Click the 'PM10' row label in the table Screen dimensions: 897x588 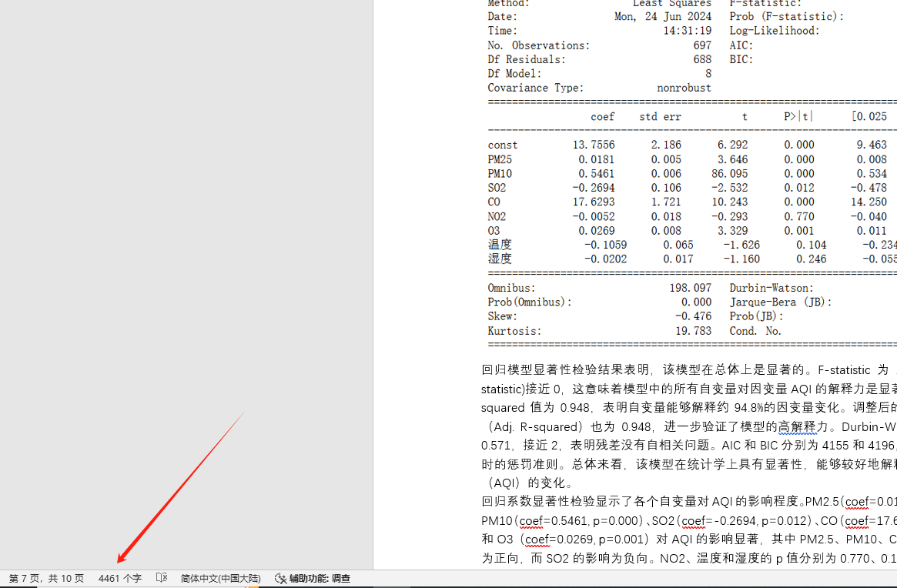(x=500, y=174)
